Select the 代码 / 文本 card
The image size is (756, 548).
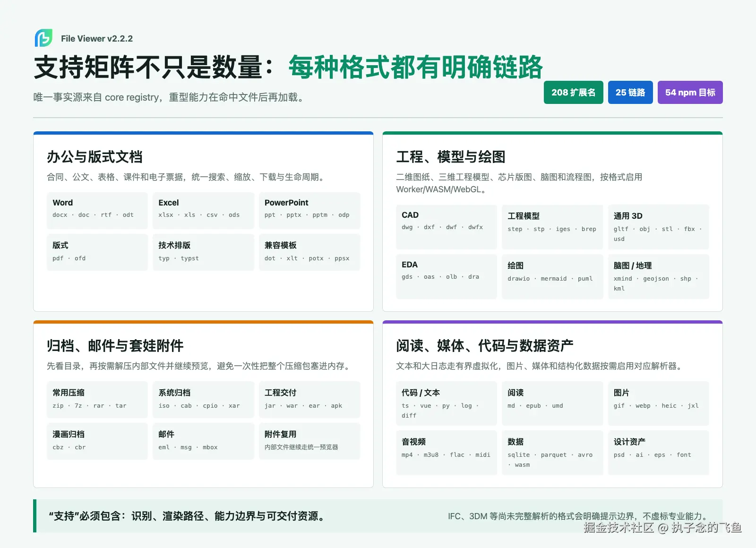pos(447,403)
